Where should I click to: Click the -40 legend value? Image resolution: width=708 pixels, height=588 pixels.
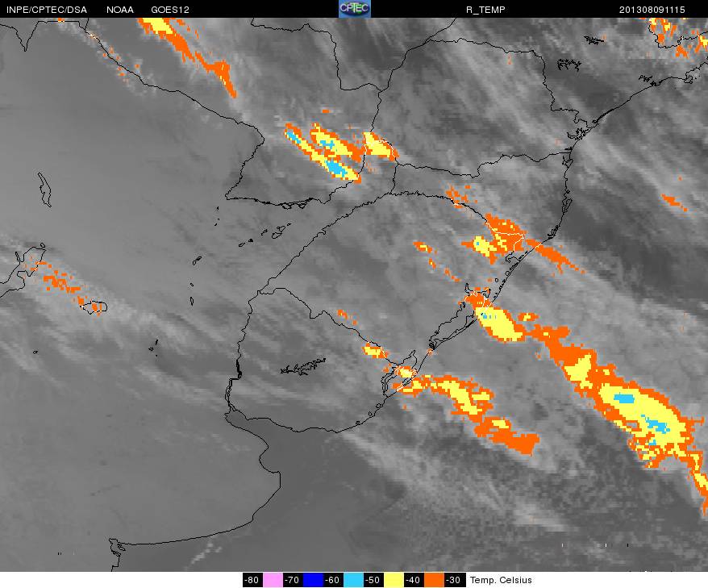[x=414, y=580]
